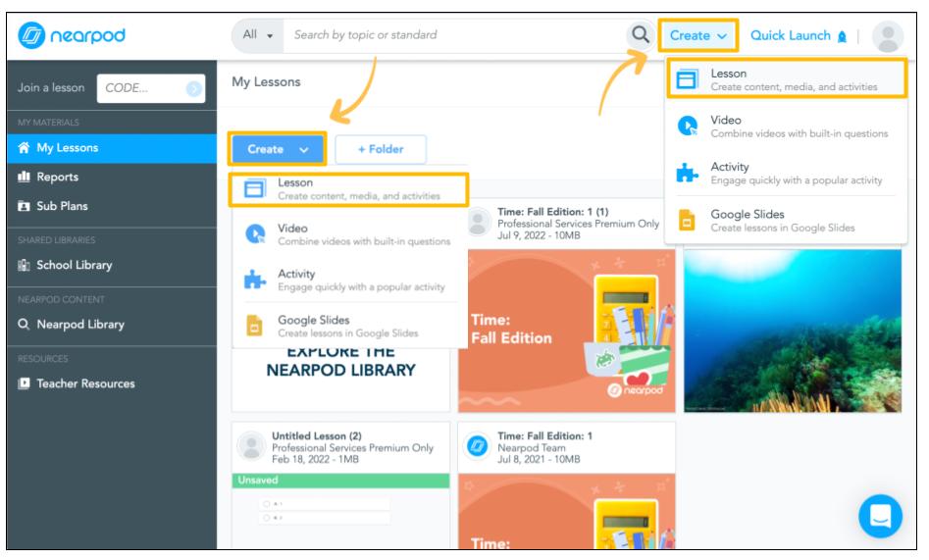Expand the All search filter dropdown
The height and width of the screenshot is (560, 929).
pyautogui.click(x=257, y=35)
